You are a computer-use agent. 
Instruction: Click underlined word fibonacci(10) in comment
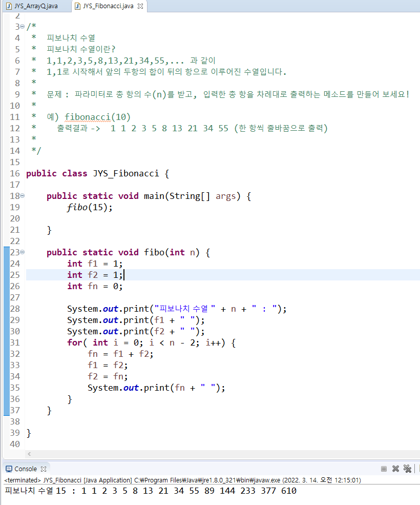pos(97,117)
